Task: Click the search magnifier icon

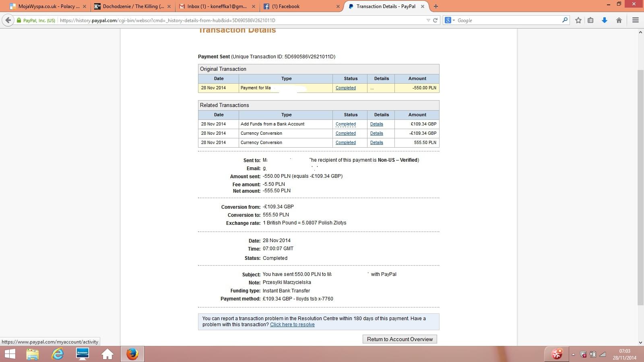Action: 565,20
